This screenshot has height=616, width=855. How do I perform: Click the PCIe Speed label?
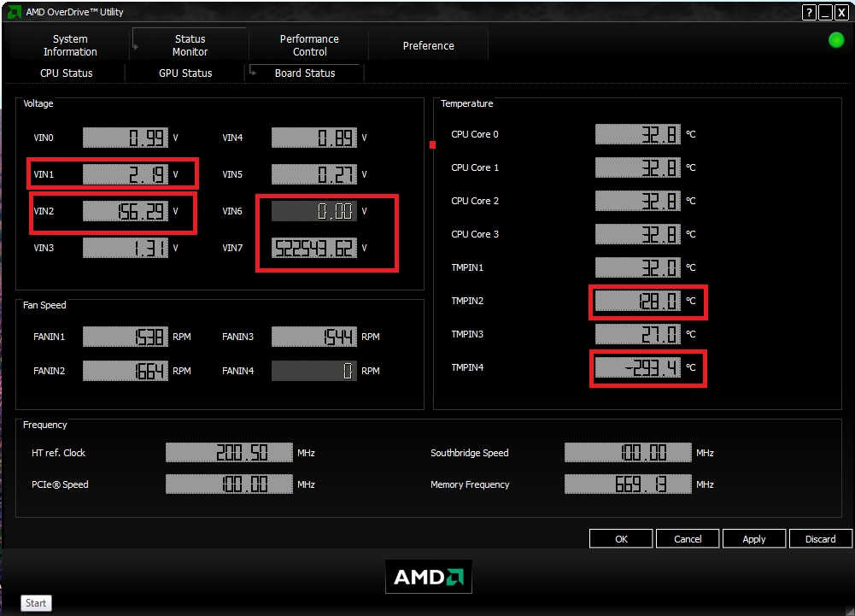(x=60, y=484)
